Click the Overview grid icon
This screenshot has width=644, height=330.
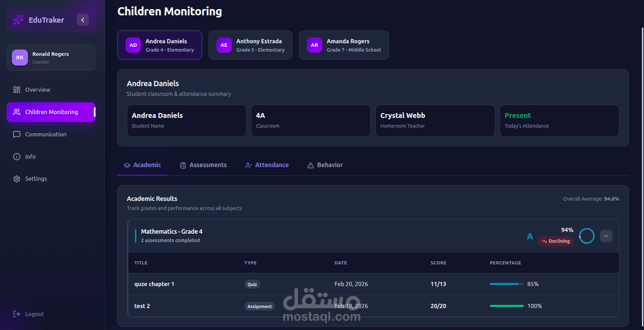(17, 90)
